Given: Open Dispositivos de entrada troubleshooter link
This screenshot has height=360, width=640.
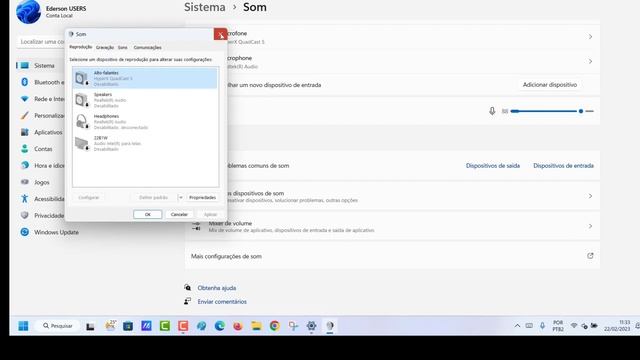Looking at the screenshot, I should point(563,166).
